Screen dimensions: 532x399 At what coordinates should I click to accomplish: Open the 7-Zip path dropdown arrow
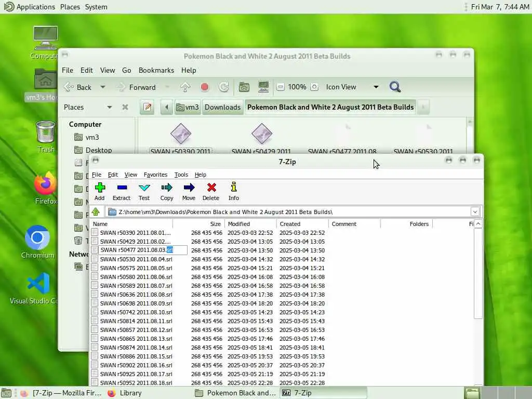475,212
